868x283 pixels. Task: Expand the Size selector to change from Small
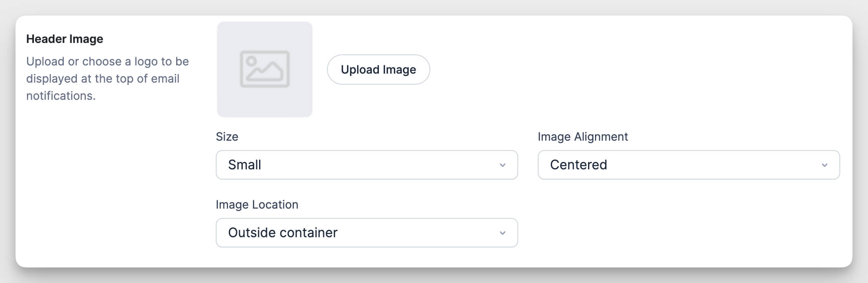click(x=367, y=165)
